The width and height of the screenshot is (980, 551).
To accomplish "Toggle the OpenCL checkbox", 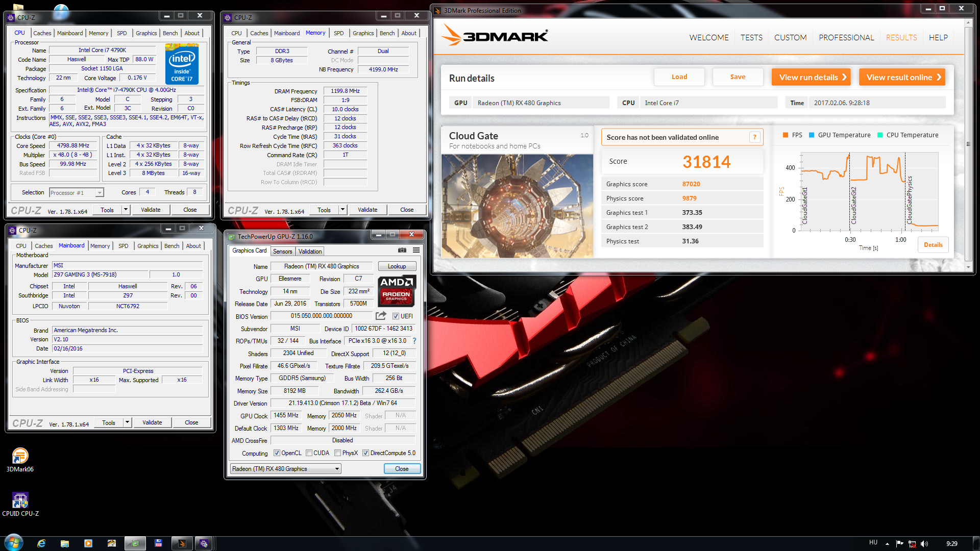I will click(277, 453).
